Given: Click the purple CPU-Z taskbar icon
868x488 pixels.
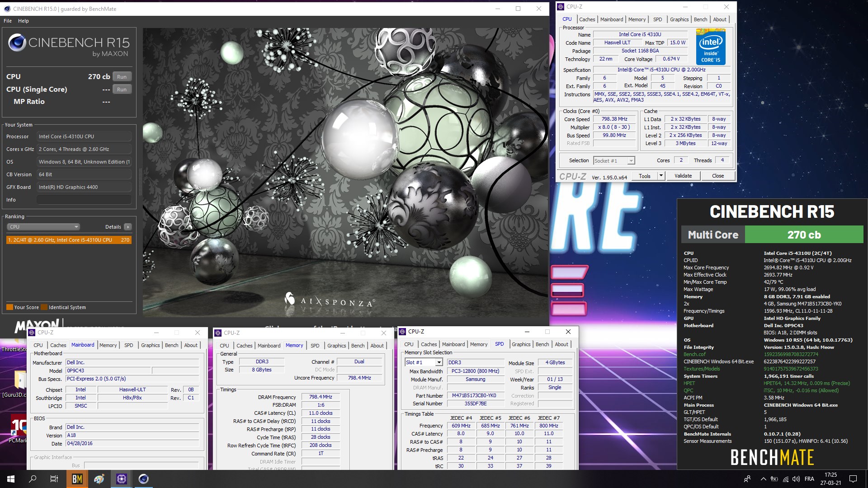Looking at the screenshot, I should click(x=122, y=479).
